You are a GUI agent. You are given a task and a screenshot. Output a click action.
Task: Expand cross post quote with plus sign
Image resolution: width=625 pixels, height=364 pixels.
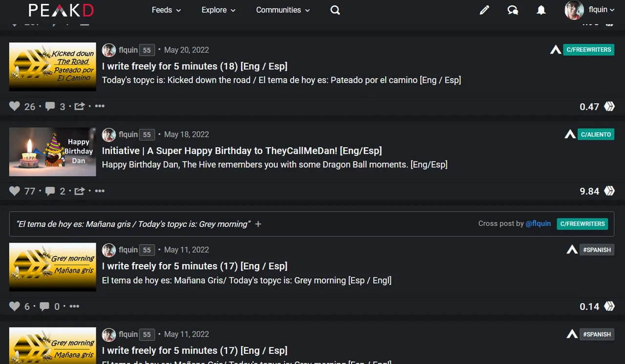(258, 224)
